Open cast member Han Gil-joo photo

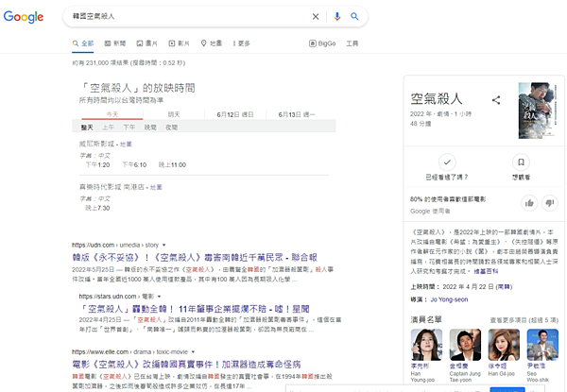coord(504,345)
